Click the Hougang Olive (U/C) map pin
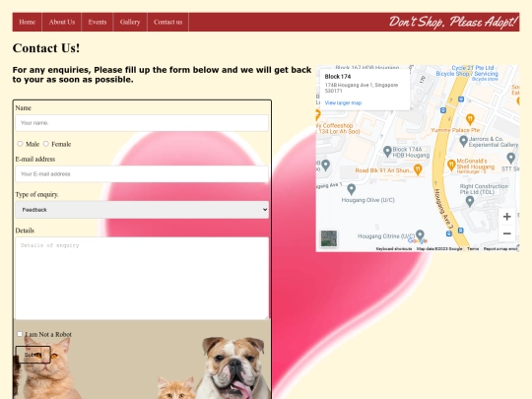 [352, 189]
